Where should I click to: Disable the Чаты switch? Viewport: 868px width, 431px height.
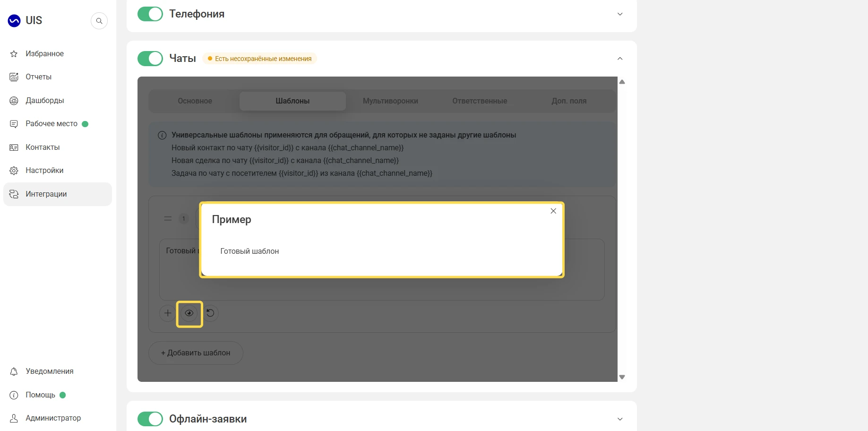point(150,59)
